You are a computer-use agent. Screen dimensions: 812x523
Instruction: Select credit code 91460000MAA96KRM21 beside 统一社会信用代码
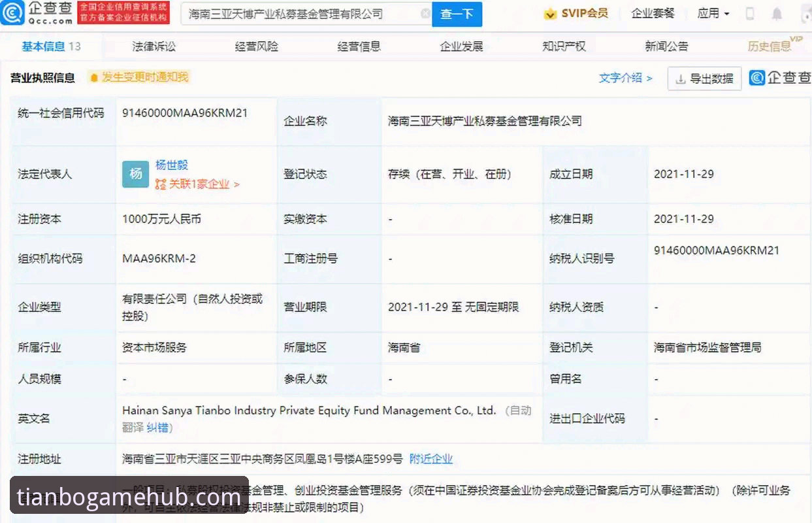tap(185, 112)
